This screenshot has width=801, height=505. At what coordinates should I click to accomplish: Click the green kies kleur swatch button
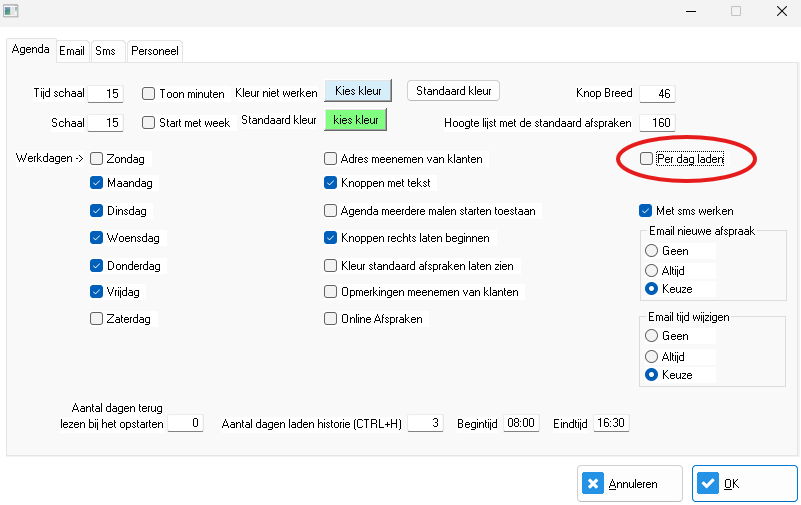click(x=355, y=120)
